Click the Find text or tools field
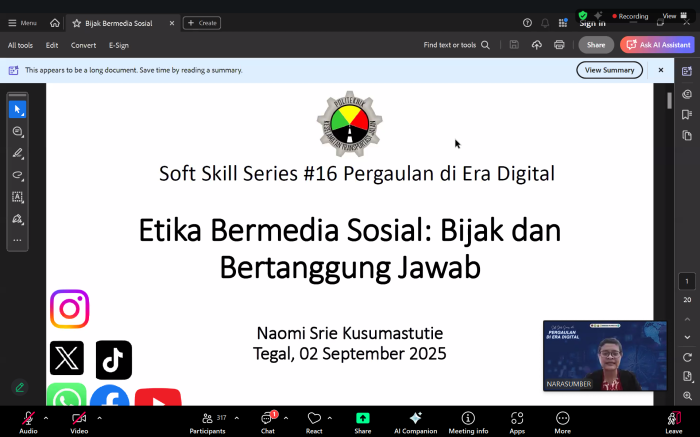This screenshot has height=437, width=700. pyautogui.click(x=456, y=45)
